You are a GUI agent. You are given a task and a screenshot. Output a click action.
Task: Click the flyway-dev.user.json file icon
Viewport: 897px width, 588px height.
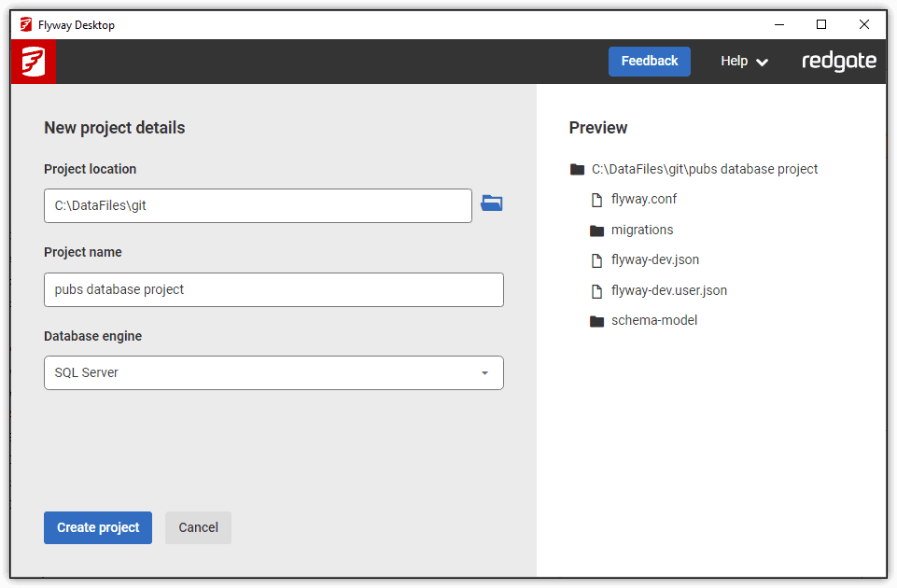point(597,290)
